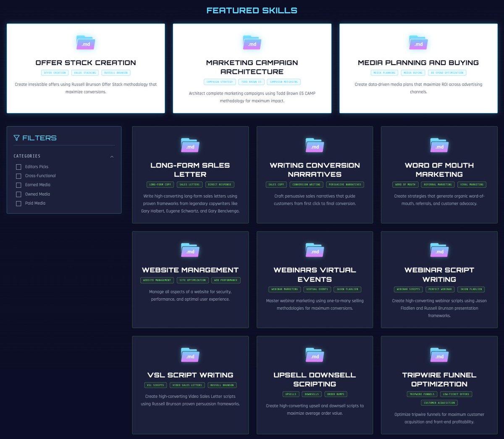
Task: Click the .md folder icon on Tripwire Funnel Optimization
Action: point(439,355)
